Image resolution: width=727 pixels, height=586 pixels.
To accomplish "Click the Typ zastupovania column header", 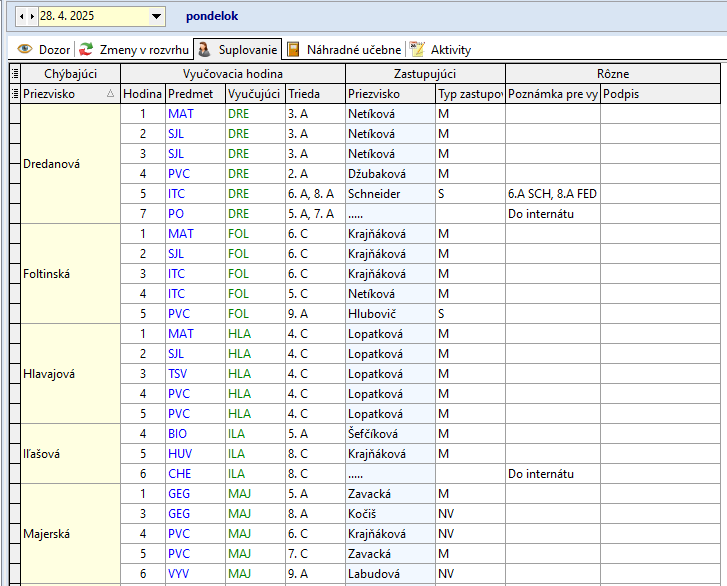I will point(469,93).
